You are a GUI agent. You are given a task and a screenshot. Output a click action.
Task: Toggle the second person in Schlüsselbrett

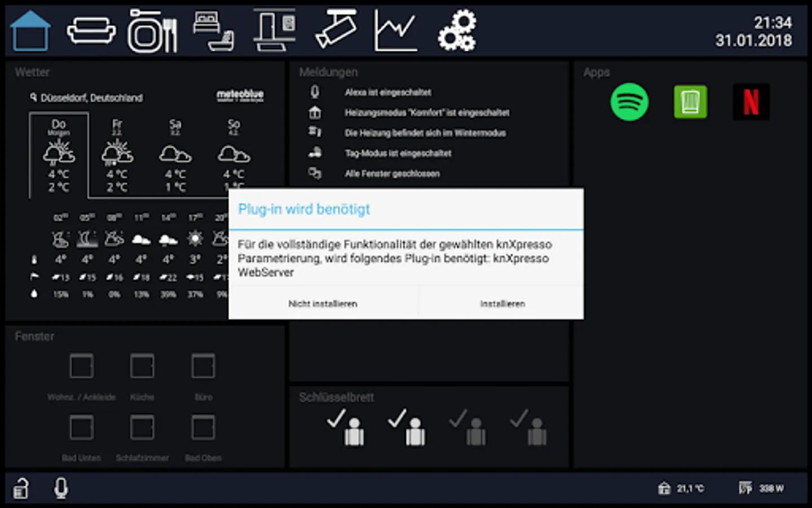pyautogui.click(x=407, y=427)
